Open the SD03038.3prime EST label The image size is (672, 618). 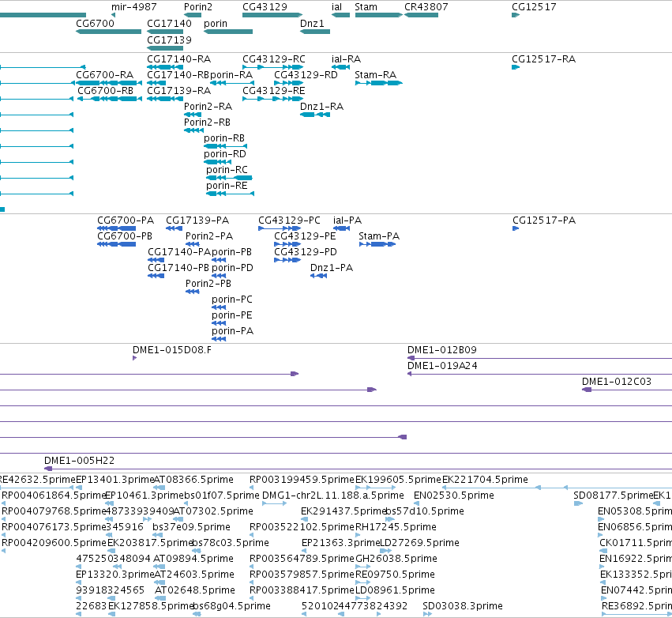[463, 606]
